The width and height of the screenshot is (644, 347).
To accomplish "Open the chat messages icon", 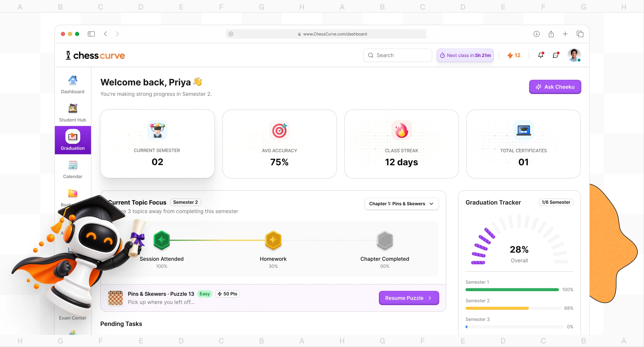I will pos(556,55).
